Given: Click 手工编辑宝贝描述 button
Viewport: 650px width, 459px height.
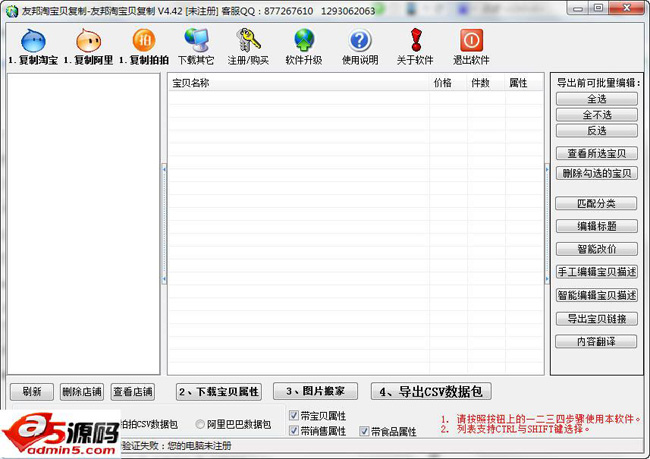Looking at the screenshot, I should (x=597, y=272).
